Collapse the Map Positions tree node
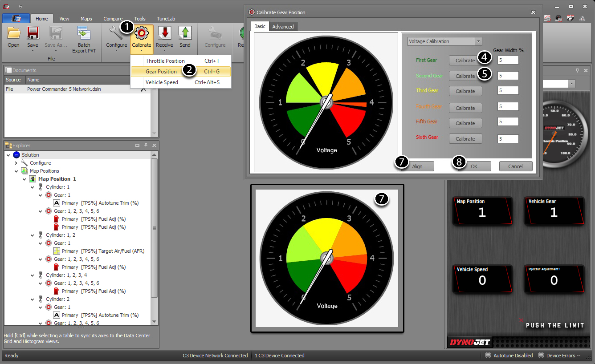The height and width of the screenshot is (364, 595). pos(16,170)
